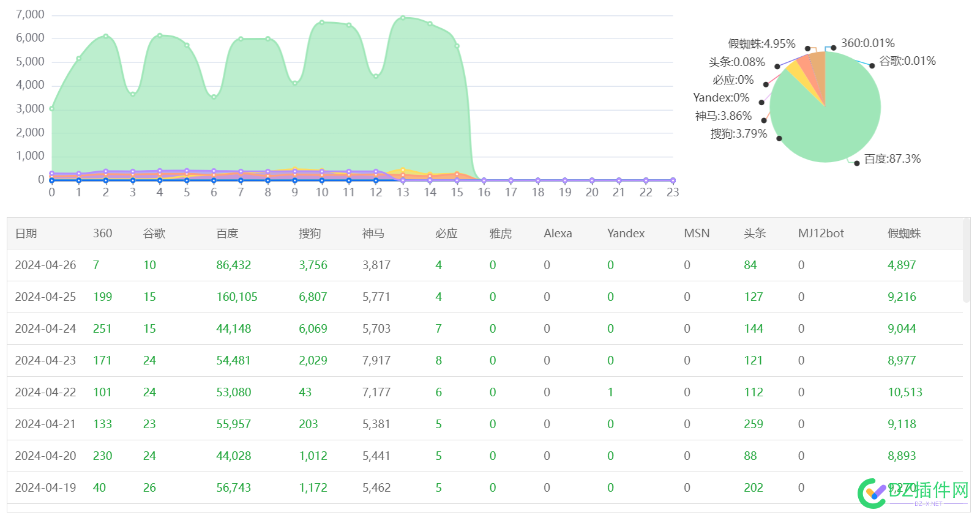Click the MSN column header
Image resolution: width=980 pixels, height=518 pixels.
click(x=697, y=234)
